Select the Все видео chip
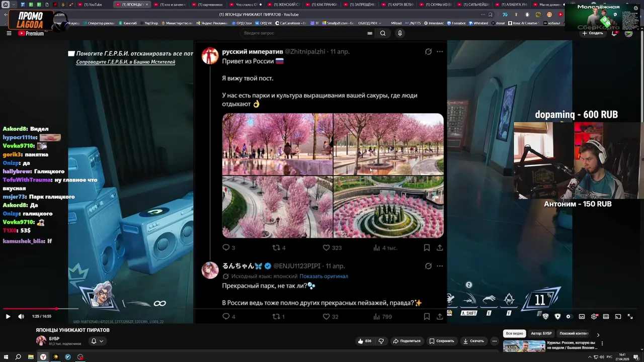 (x=515, y=333)
